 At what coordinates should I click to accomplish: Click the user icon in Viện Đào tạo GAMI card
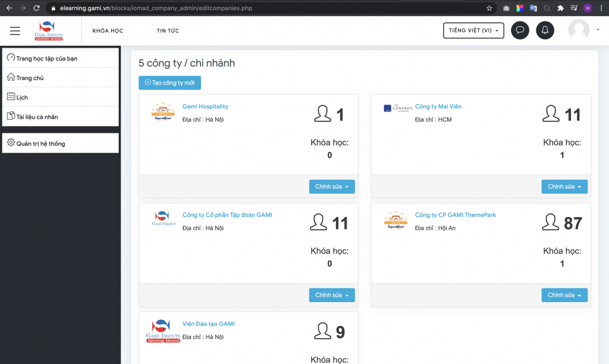coord(323,331)
